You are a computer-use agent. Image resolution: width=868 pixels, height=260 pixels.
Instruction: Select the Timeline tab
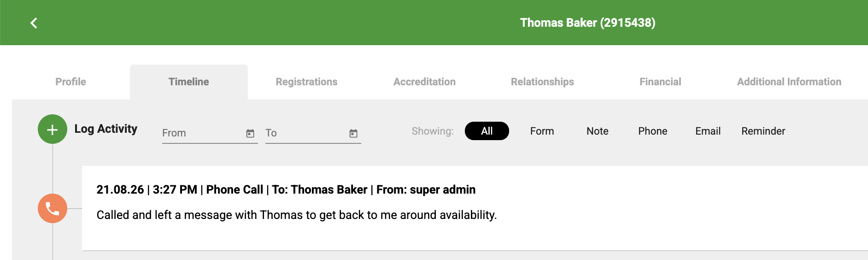click(x=189, y=82)
